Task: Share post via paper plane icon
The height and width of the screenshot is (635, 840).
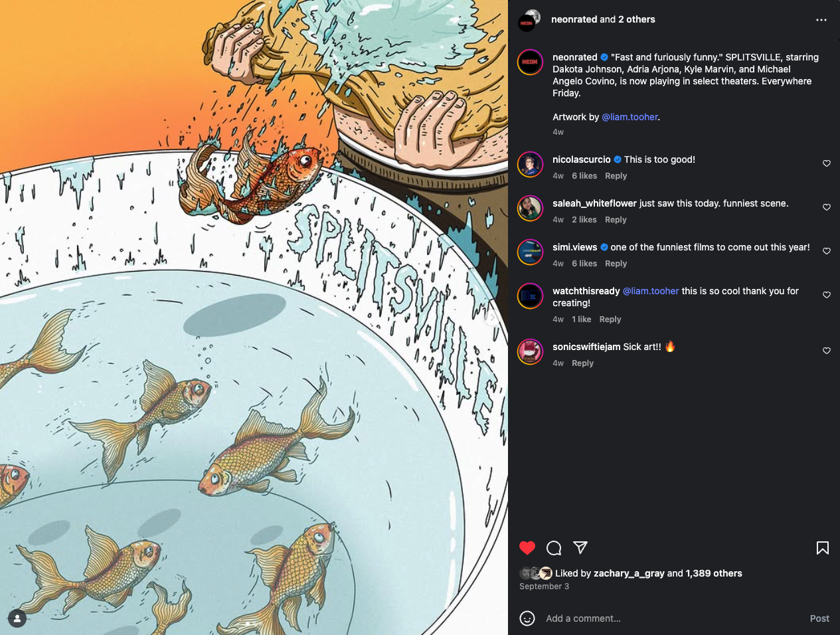Action: click(580, 548)
